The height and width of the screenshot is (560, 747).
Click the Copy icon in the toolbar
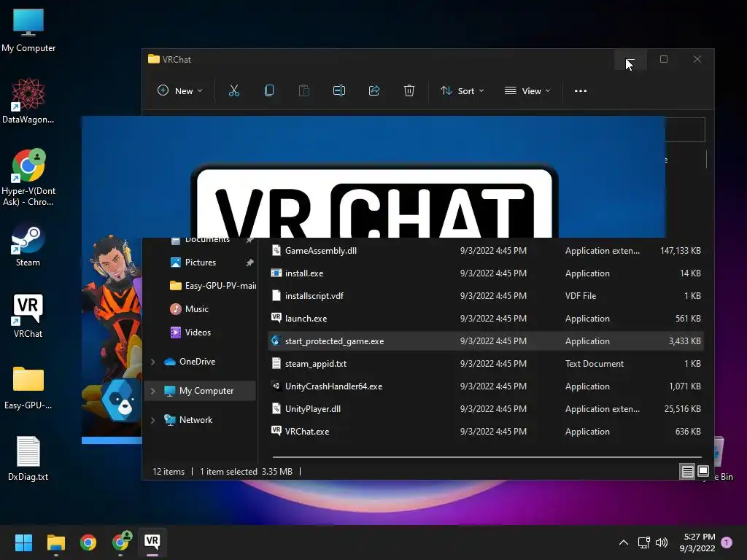[x=269, y=91]
